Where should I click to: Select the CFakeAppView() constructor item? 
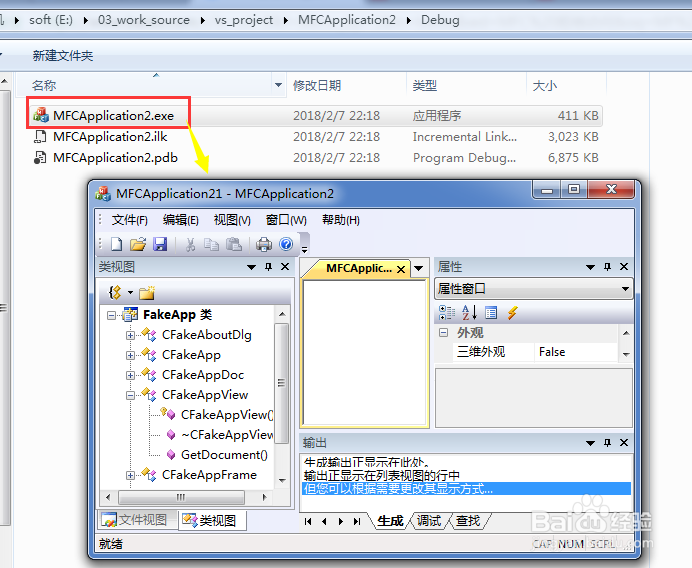click(227, 415)
